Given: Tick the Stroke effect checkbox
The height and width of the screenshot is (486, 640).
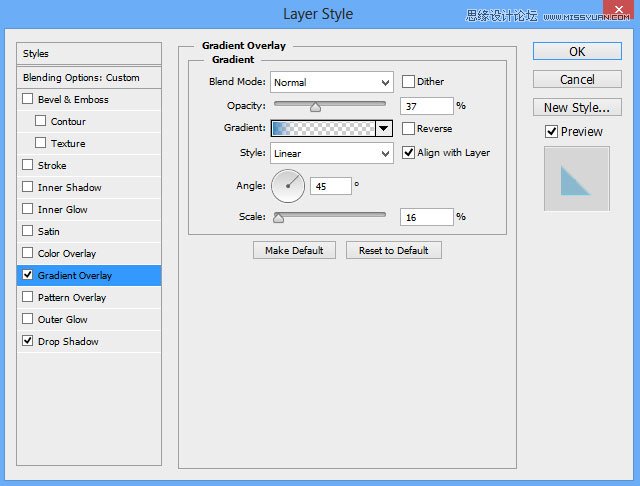Looking at the screenshot, I should (x=28, y=165).
